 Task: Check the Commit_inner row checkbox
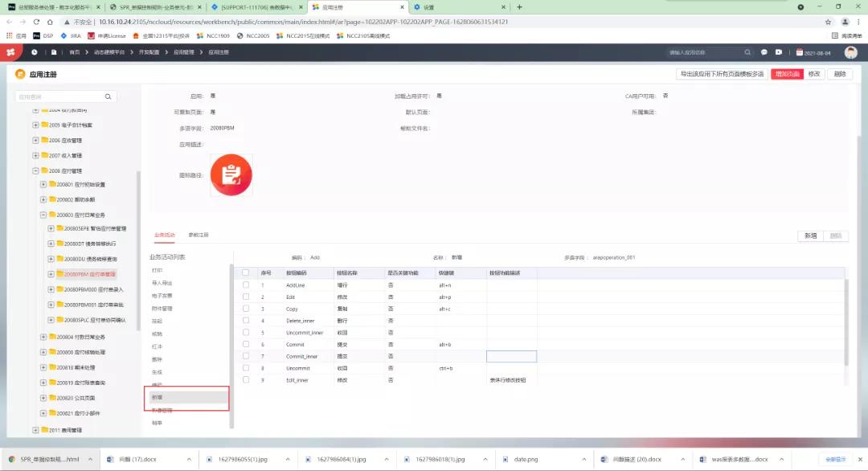click(x=246, y=356)
